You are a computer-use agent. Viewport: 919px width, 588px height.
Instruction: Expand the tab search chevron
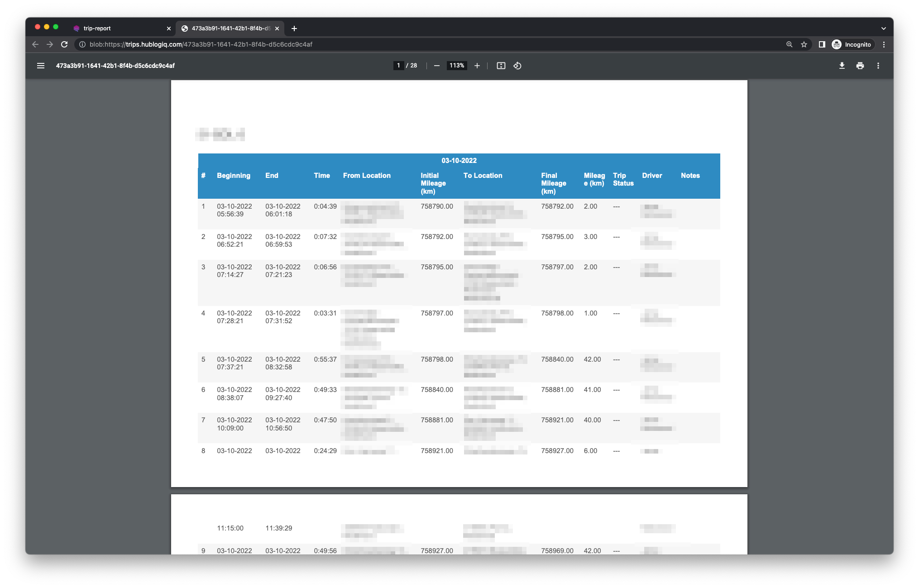pyautogui.click(x=883, y=28)
